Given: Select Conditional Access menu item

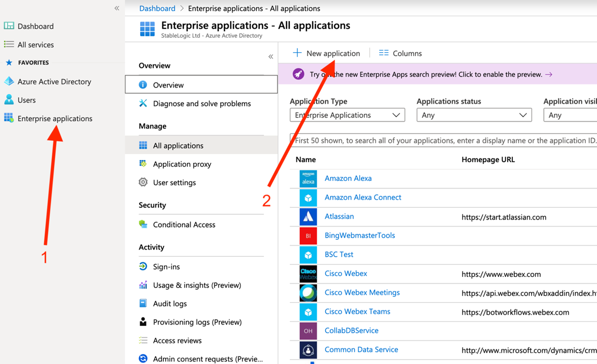Looking at the screenshot, I should 201,224.
